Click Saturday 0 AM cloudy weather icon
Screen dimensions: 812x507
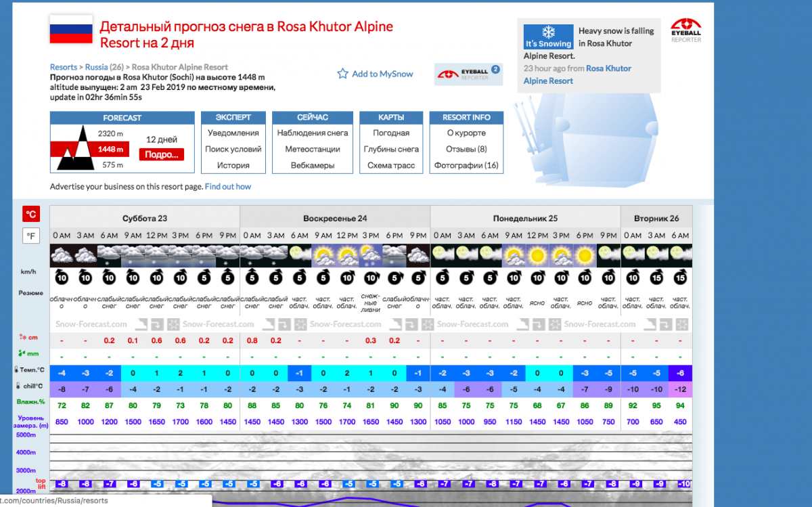tap(62, 255)
